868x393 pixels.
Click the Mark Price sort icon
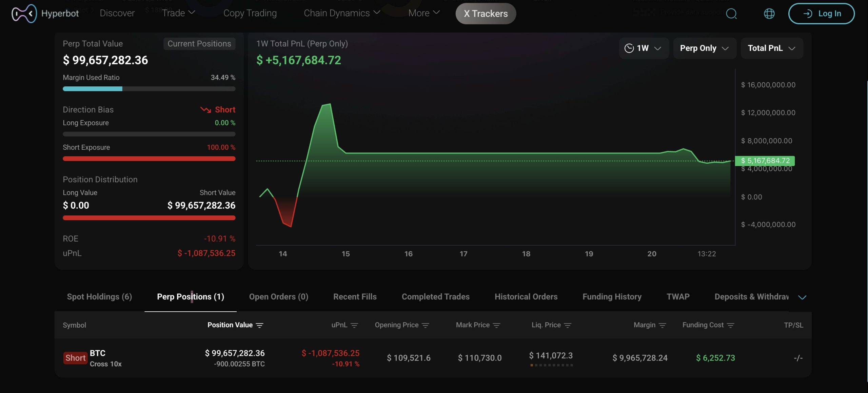pyautogui.click(x=496, y=325)
